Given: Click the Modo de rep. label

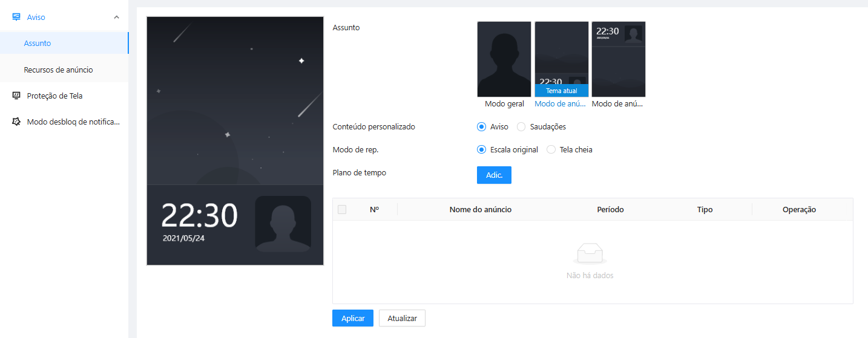Looking at the screenshot, I should [356, 149].
